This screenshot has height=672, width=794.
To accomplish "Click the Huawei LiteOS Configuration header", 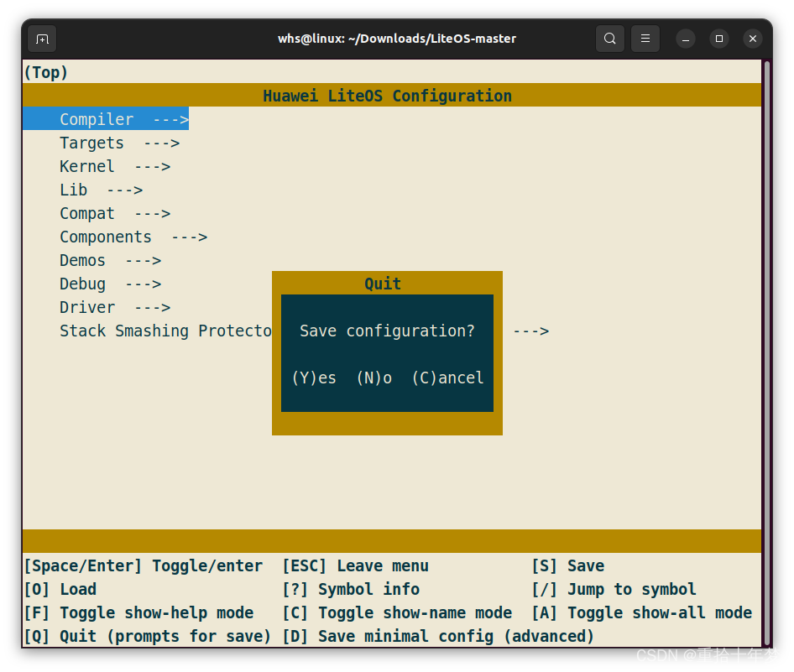I will 388,96.
